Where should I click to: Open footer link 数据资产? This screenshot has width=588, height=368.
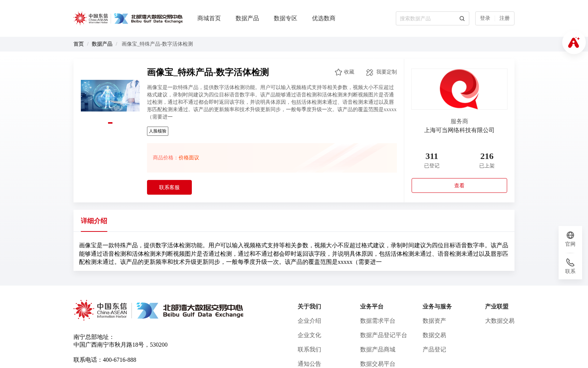434,321
